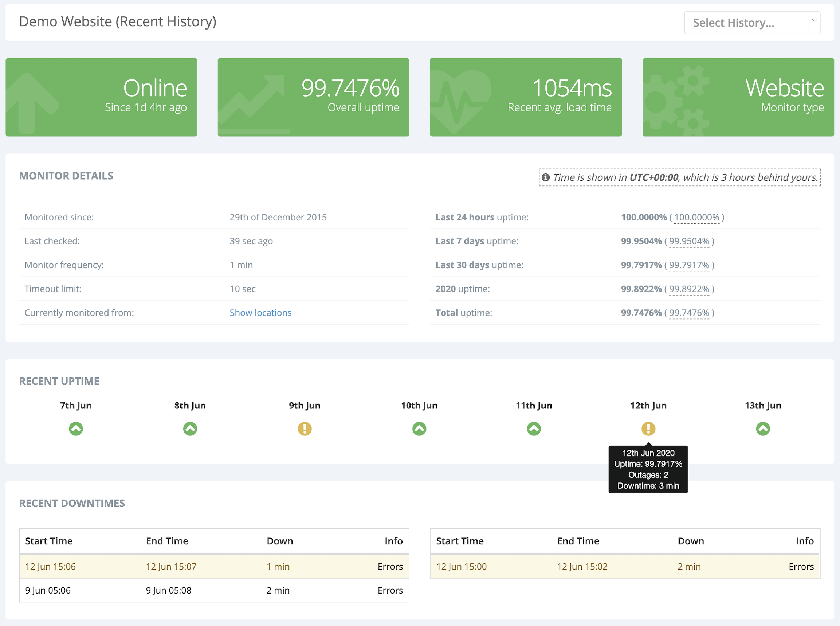Viewport: 840px width, 626px height.
Task: Click the underlined Last 24 hours 100.0000% value
Action: (696, 218)
